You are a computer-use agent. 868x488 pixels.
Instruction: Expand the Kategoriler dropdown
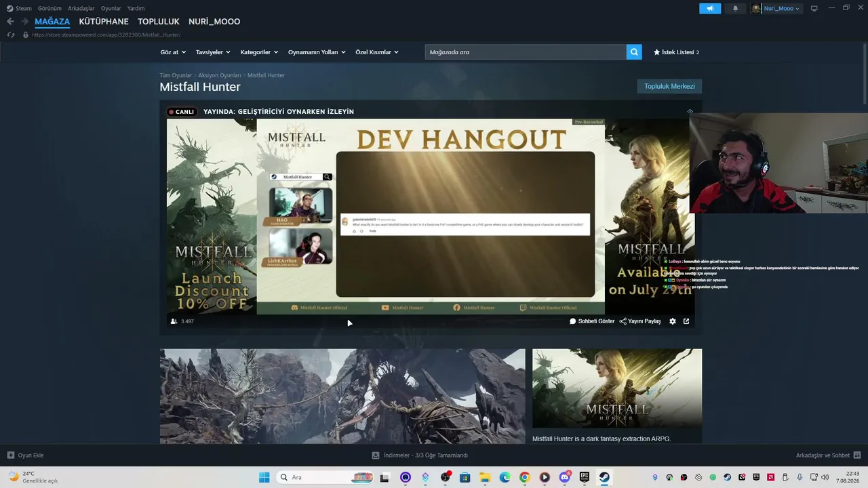[x=259, y=52]
